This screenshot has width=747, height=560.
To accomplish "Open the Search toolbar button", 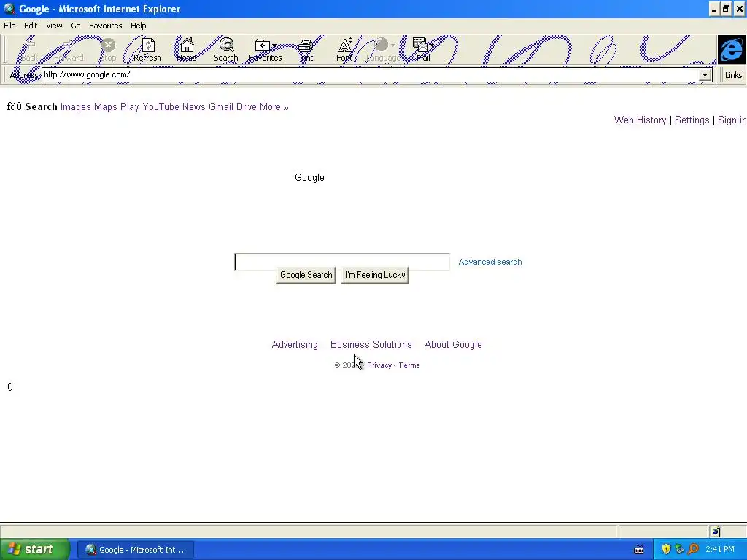I will [226, 50].
